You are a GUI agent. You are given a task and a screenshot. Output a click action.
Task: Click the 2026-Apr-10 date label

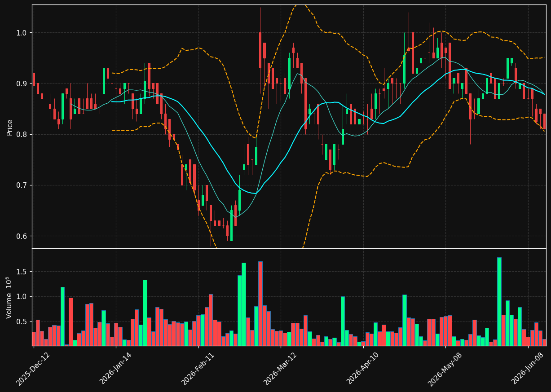point(363,368)
